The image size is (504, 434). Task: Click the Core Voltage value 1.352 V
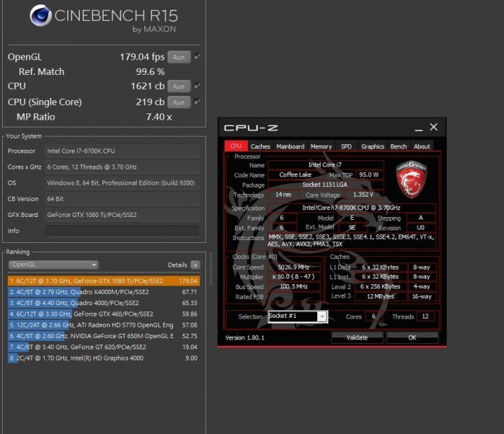363,195
